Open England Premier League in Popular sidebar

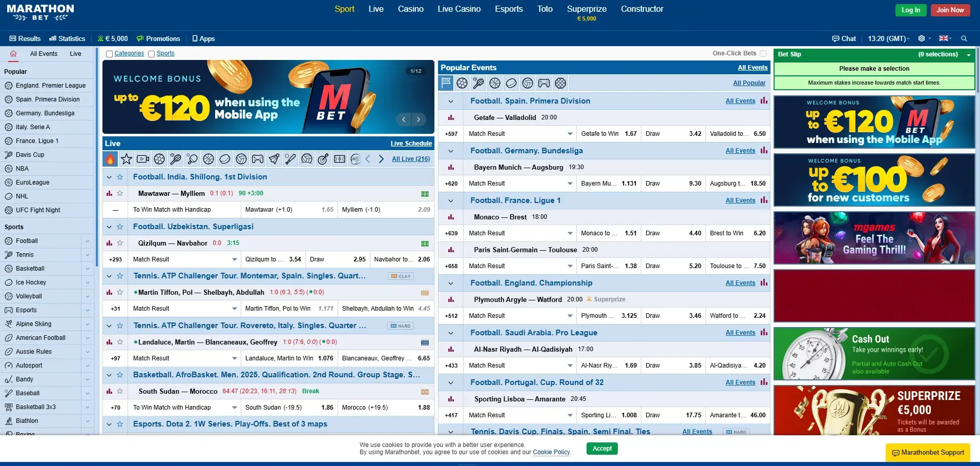tap(47, 86)
